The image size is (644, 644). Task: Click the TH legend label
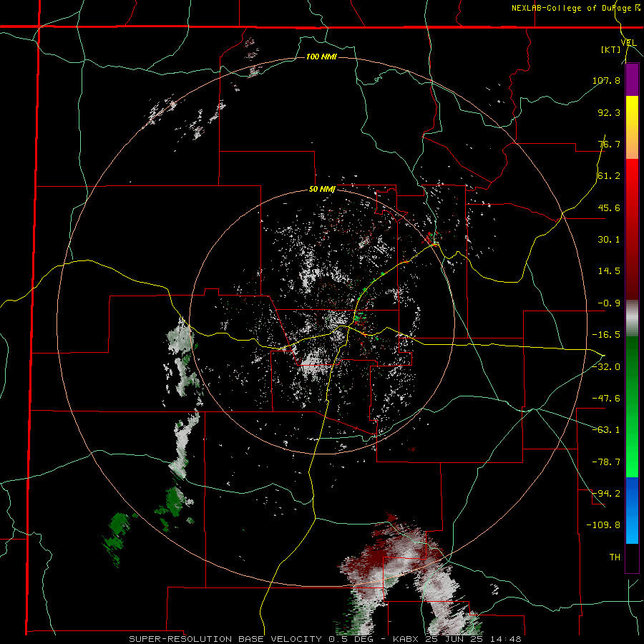point(615,557)
